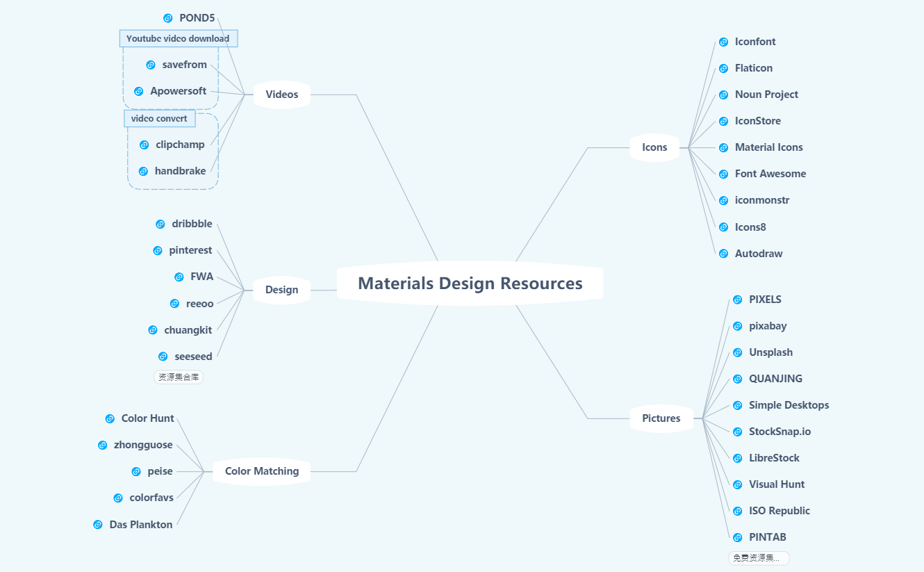Viewport: 924px width, 572px height.
Task: Click the link icon beside Icons8
Action: 724,227
